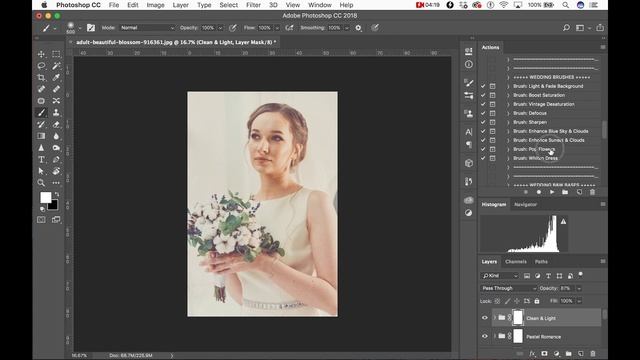Toggle dialog for Brush: Pop Flowers action
The image size is (640, 360).
click(493, 149)
